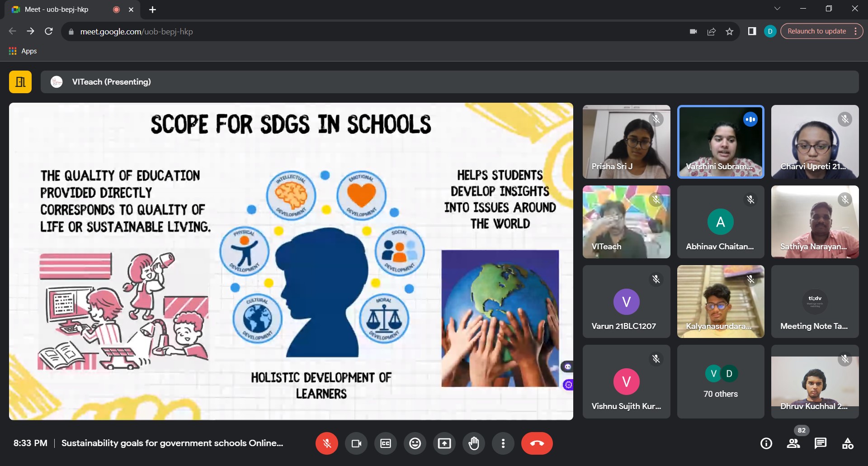Screen dimensions: 868x466
Task: Open the emoji reactions picker
Action: pyautogui.click(x=415, y=443)
